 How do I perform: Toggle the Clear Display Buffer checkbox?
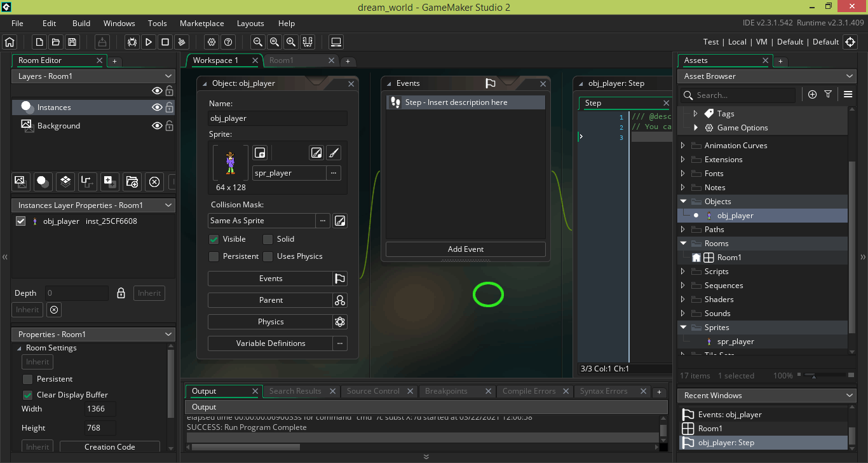27,395
